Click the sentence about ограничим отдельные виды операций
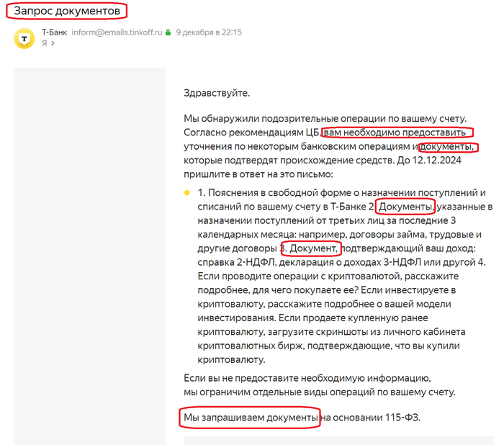Image resolution: width=504 pixels, height=445 pixels. point(320,392)
